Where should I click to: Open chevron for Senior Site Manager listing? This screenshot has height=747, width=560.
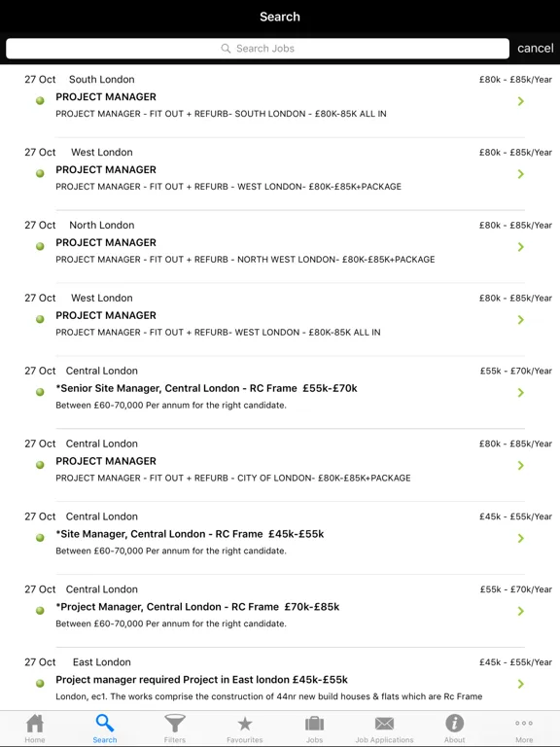point(521,393)
